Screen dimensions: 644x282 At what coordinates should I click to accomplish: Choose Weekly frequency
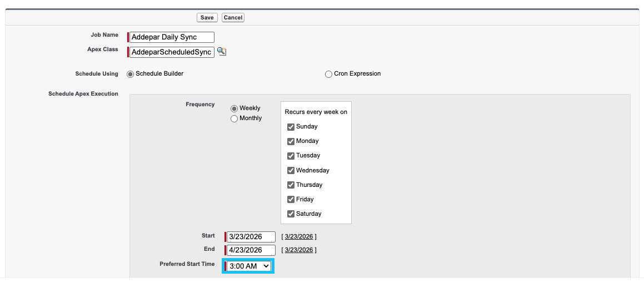(x=234, y=108)
